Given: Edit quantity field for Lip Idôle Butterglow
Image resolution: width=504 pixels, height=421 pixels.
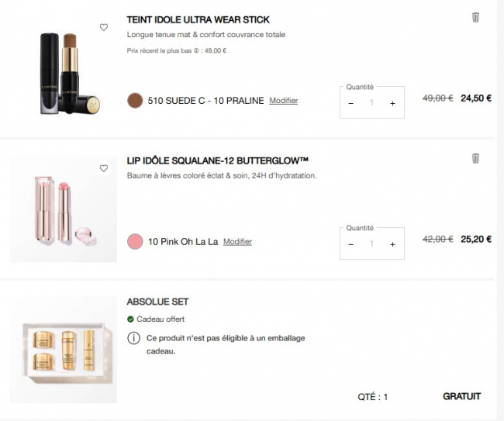Looking at the screenshot, I should pos(371,244).
